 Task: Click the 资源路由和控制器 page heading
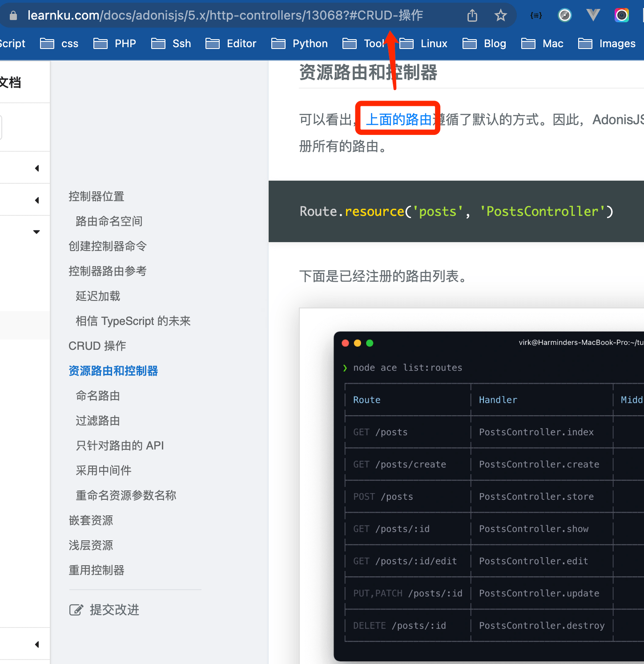[x=368, y=73]
